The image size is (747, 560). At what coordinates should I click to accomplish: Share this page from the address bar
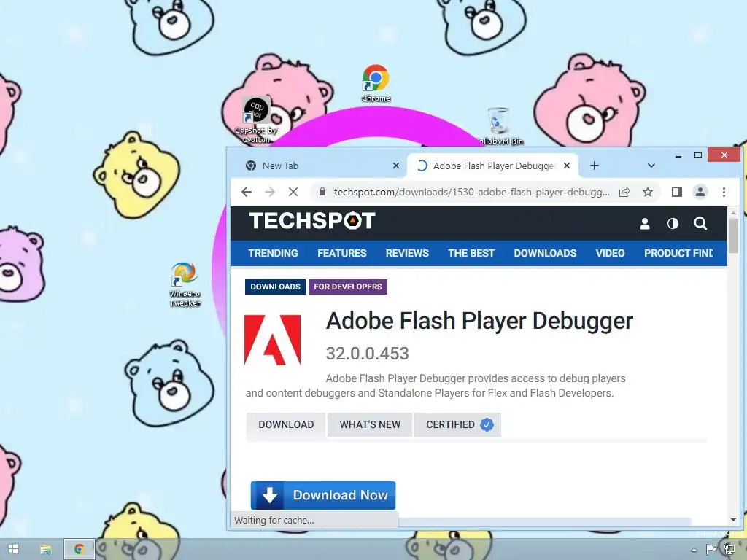pyautogui.click(x=624, y=192)
